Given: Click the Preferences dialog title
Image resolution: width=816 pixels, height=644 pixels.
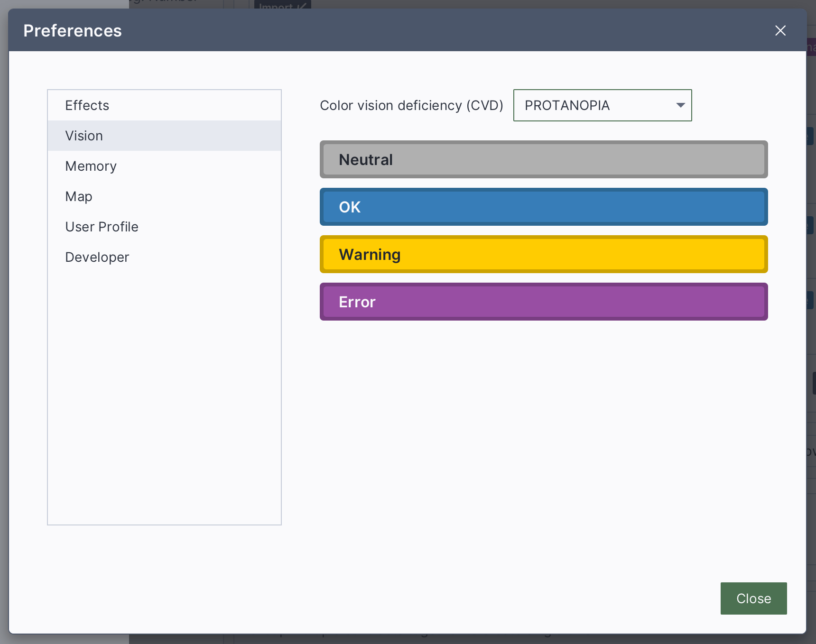Looking at the screenshot, I should [73, 31].
